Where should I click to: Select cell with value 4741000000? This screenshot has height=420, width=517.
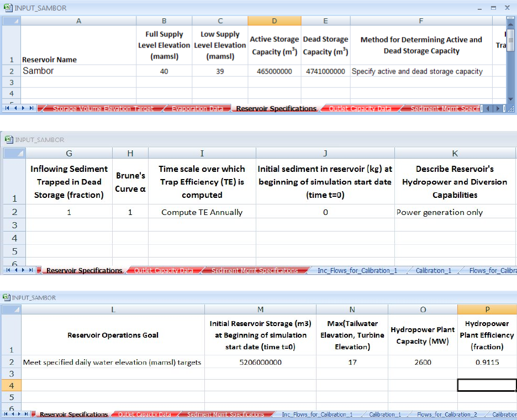pos(325,71)
